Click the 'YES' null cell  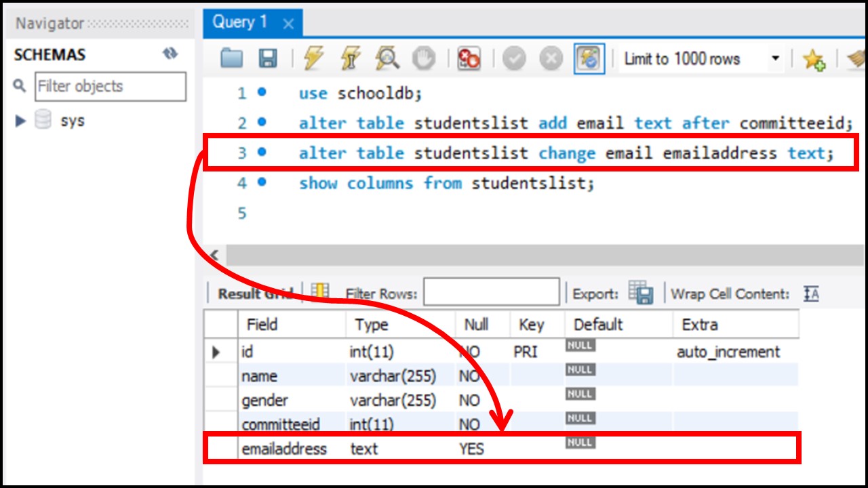(x=482, y=449)
